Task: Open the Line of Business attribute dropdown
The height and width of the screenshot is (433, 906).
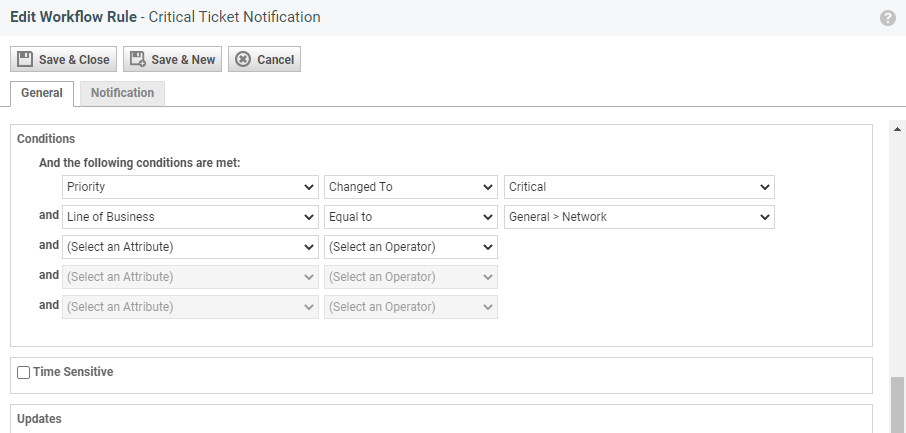Action: tap(190, 217)
